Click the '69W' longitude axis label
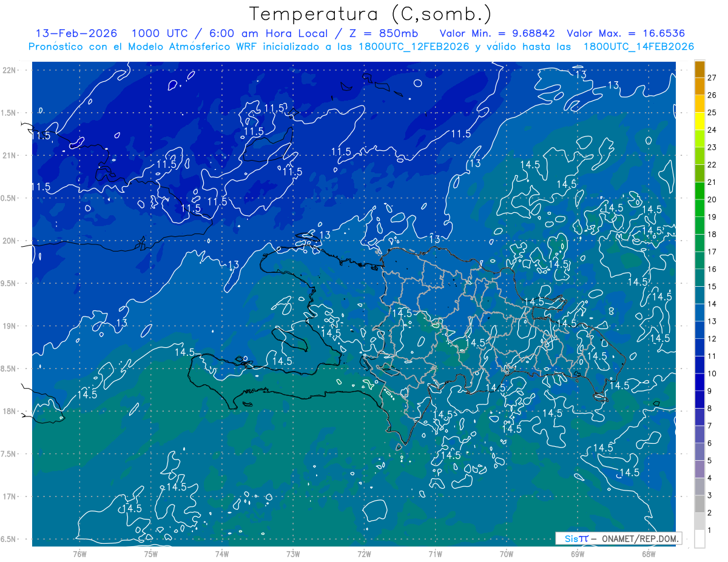This screenshot has width=728, height=562. pyautogui.click(x=578, y=554)
